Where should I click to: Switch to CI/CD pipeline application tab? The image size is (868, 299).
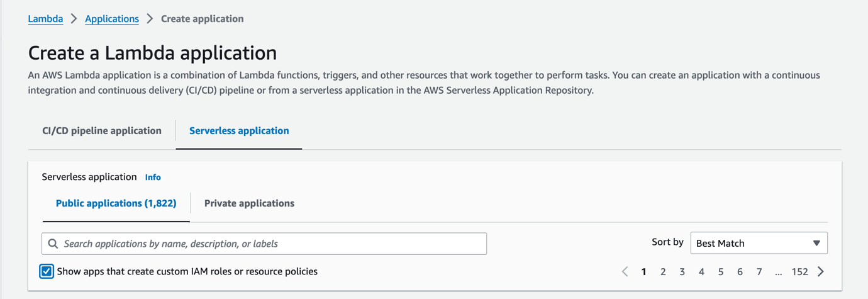(102, 131)
